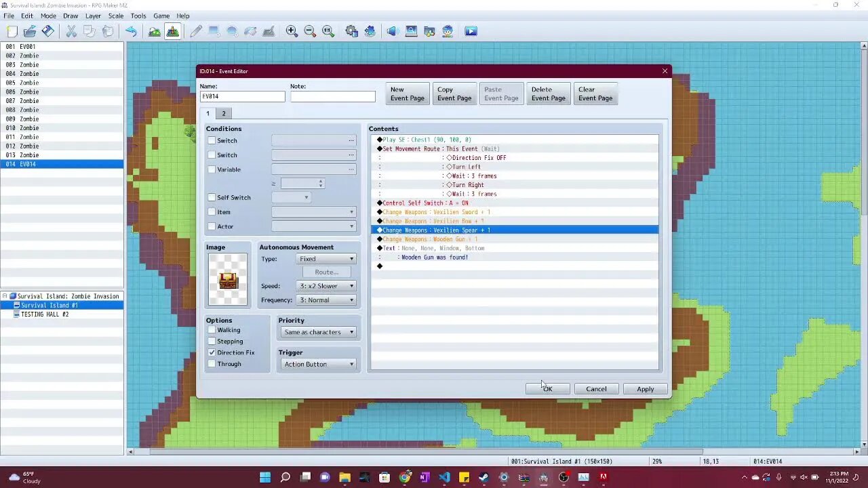868x488 pixels.
Task: Click the Copy toolbar icon
Action: click(x=89, y=31)
